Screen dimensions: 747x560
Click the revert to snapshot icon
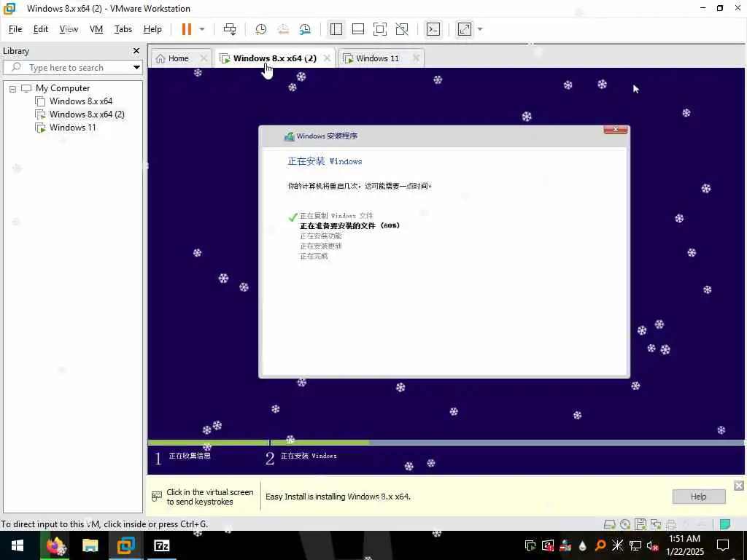283,29
